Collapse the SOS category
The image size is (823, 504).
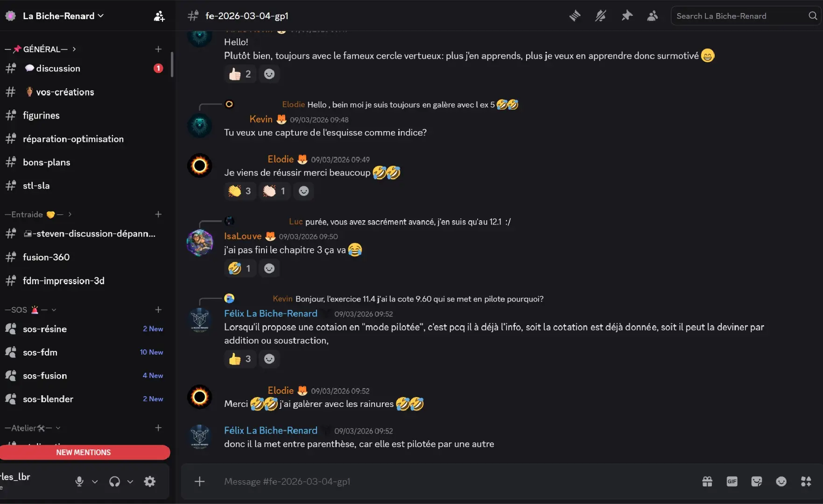28,310
